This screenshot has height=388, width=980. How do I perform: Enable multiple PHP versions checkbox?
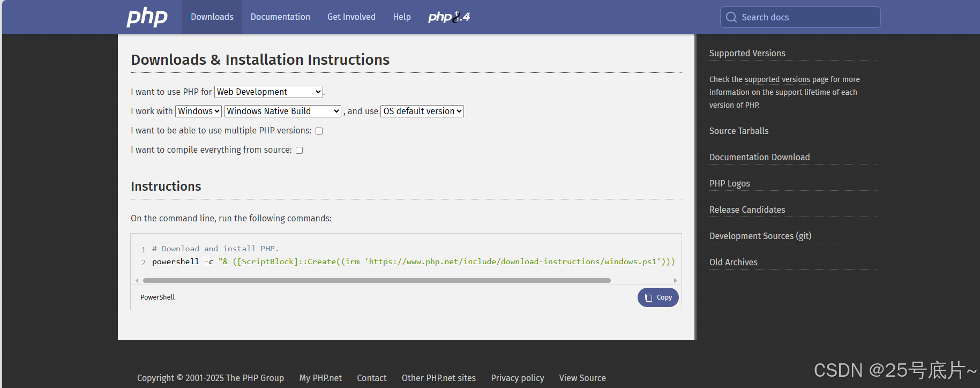click(319, 131)
